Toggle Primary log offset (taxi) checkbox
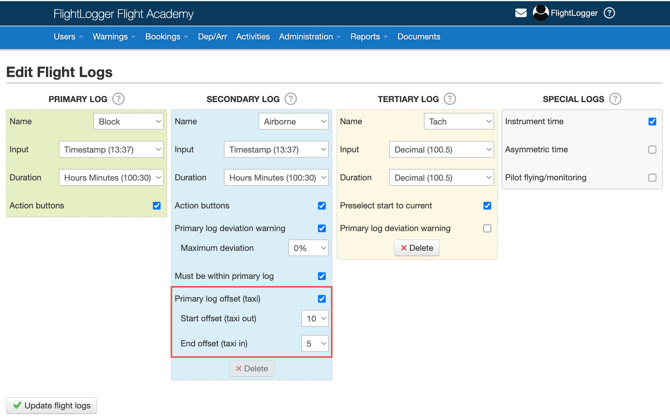Screen dimensions: 670x418 click(321, 298)
